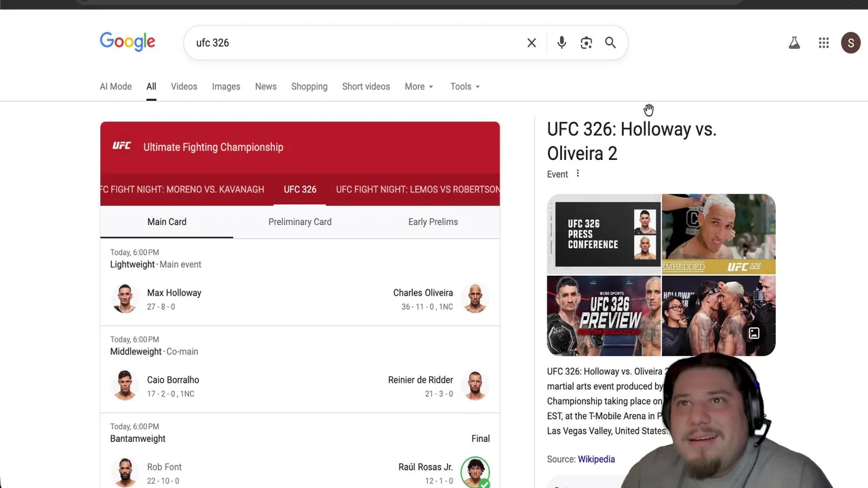Click the Reinier de Ridder name
Viewport: 868px width, 488px height.
[420, 380]
